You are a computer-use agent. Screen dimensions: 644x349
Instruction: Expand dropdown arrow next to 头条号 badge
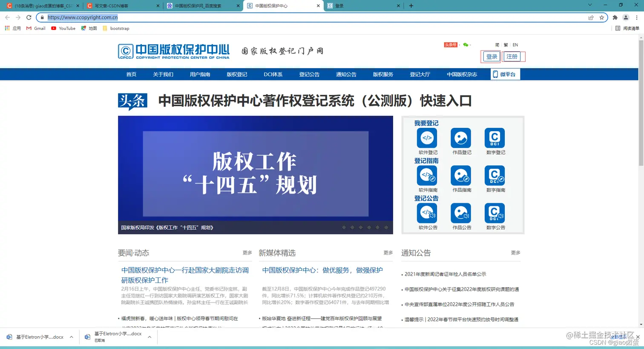click(x=459, y=45)
